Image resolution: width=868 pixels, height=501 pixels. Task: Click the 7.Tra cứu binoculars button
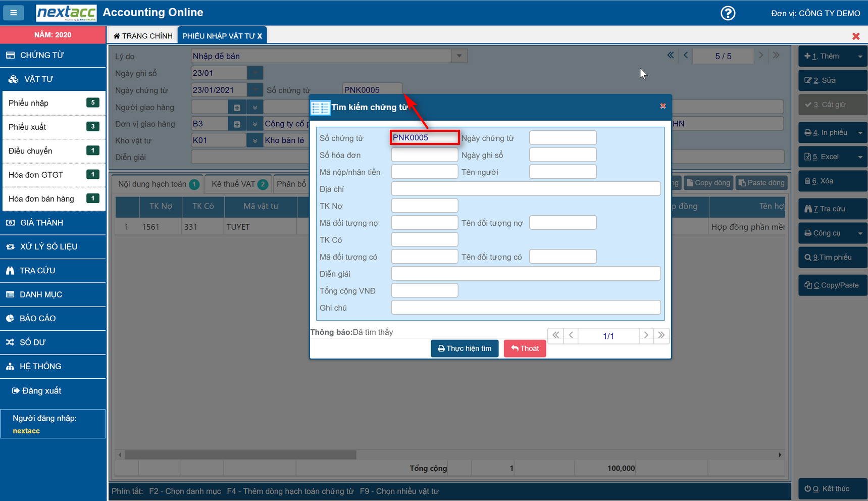pyautogui.click(x=832, y=209)
